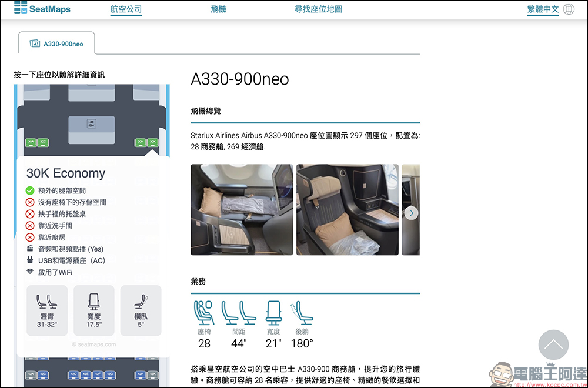Click the WiFi enabled icon in seat popup
Screen dimensions: 588x388
[31, 272]
